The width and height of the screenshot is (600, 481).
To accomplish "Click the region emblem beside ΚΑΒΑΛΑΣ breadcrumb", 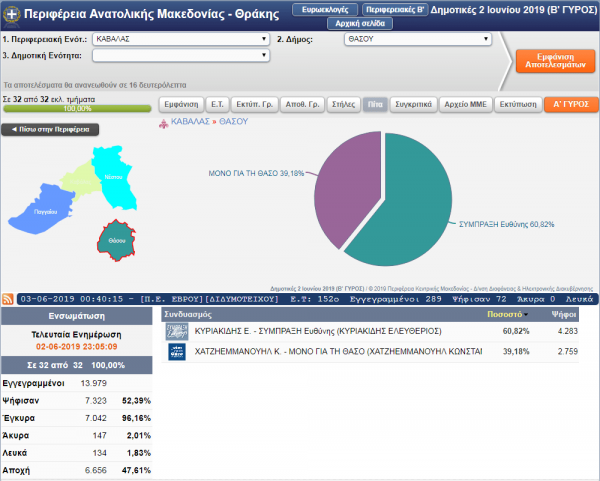I will pyautogui.click(x=164, y=121).
